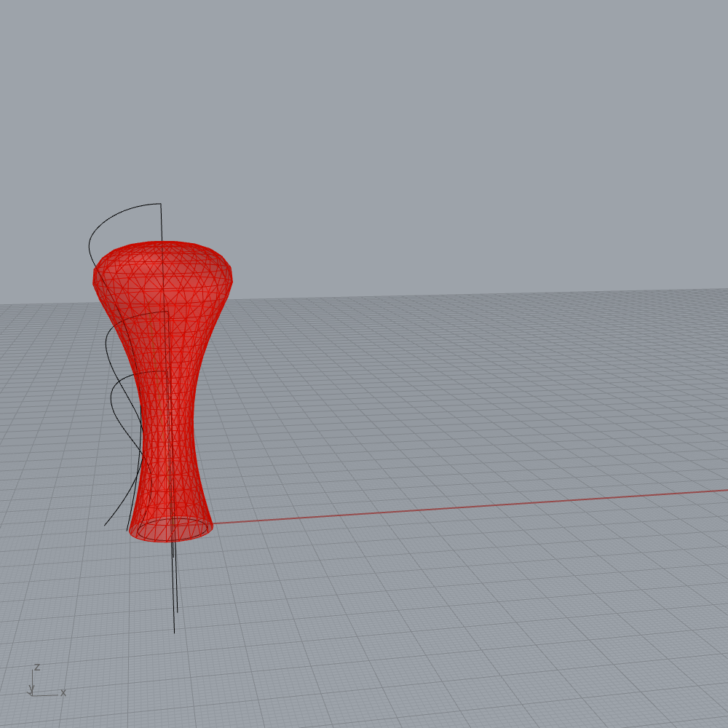Click where the red axis meets the mesh base
Image resolution: width=728 pixels, height=728 pixels.
tap(212, 523)
